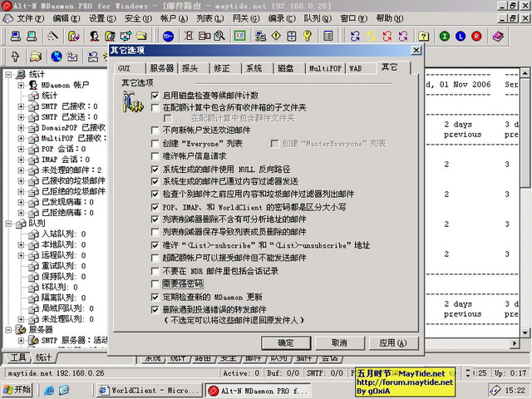Viewport: 532px width, 399px height.
Task: Select the 工具 bottom tab
Action: (17, 357)
